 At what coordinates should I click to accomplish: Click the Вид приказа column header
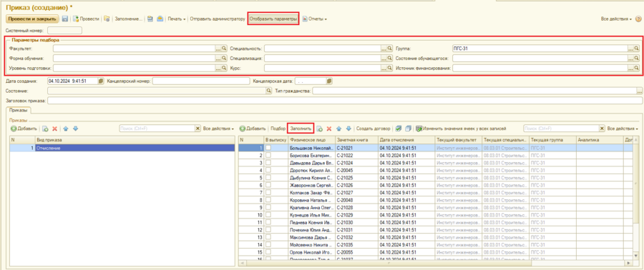click(135, 140)
